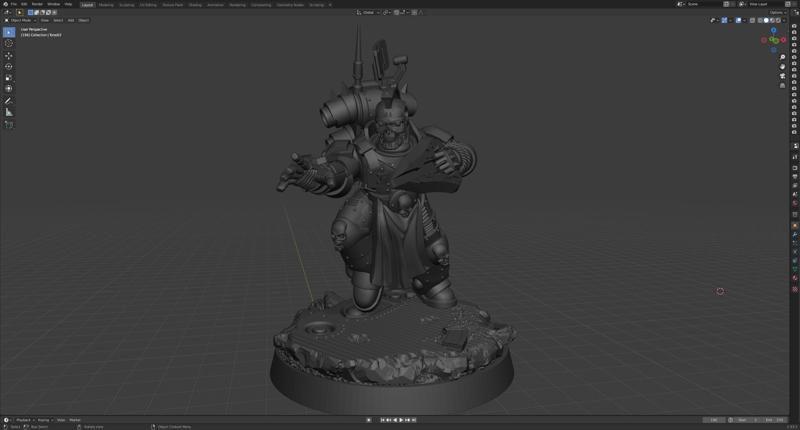This screenshot has width=800, height=430.
Task: Click the End frame field
Action: click(x=773, y=420)
